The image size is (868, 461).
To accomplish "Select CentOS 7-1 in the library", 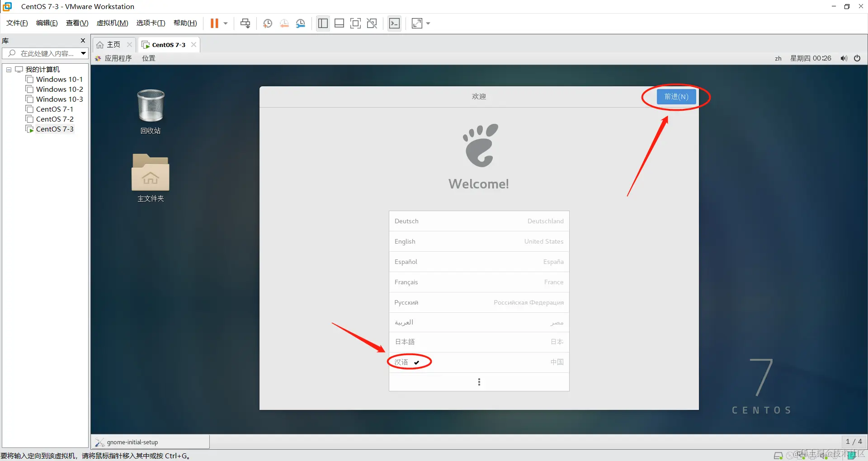I will click(49, 109).
